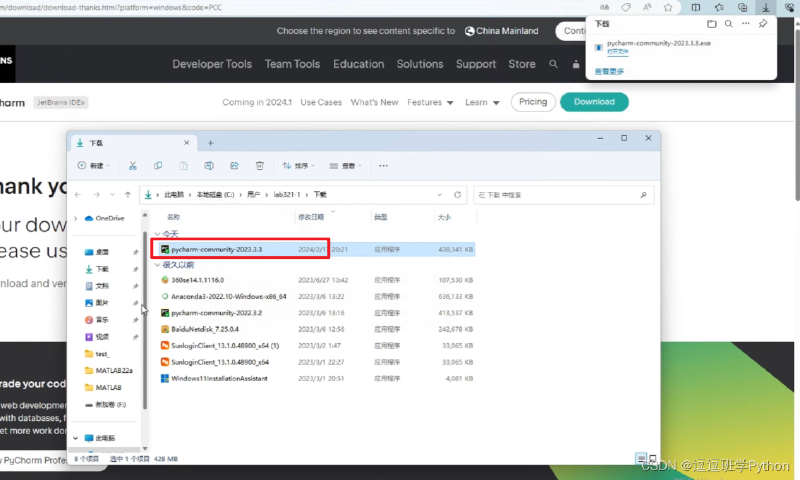Click the Delete trash icon in Explorer toolbar
The width and height of the screenshot is (800, 480).
coord(260,166)
